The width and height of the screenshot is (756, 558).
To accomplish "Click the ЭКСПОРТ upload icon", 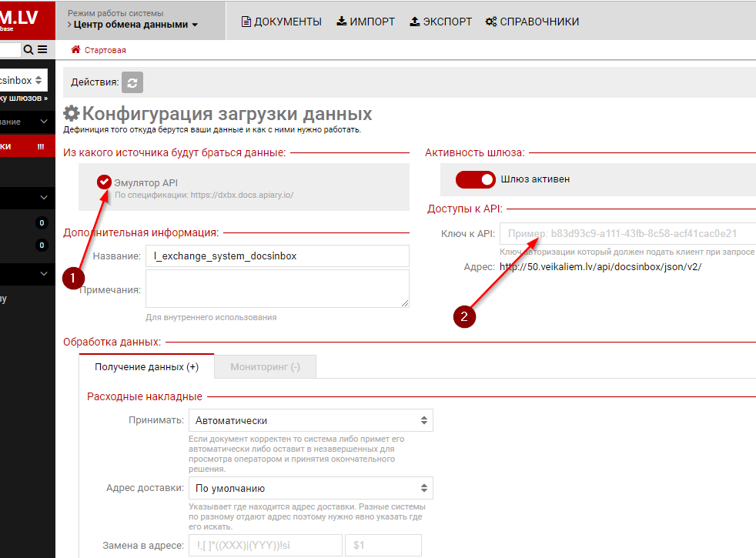I will click(x=415, y=22).
